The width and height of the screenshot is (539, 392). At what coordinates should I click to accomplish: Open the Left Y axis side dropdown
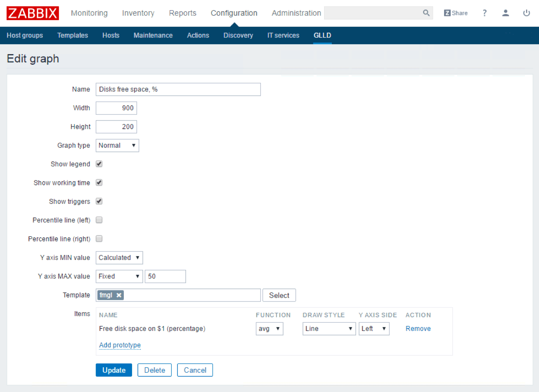(x=374, y=328)
